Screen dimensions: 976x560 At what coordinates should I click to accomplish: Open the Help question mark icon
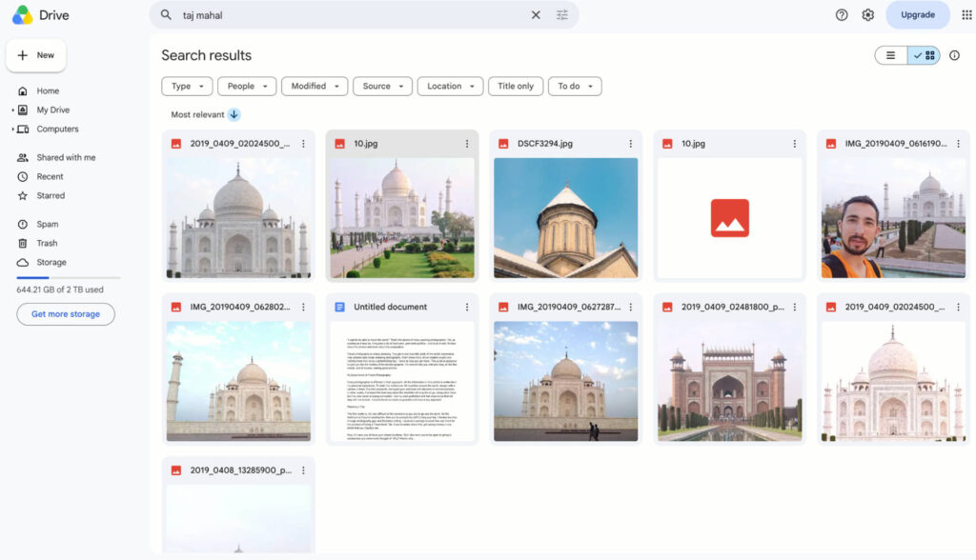point(842,15)
